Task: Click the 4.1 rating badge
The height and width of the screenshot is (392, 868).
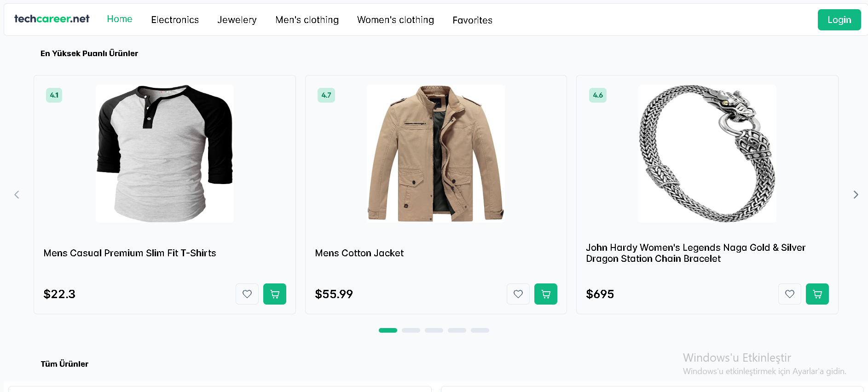Action: pyautogui.click(x=54, y=95)
